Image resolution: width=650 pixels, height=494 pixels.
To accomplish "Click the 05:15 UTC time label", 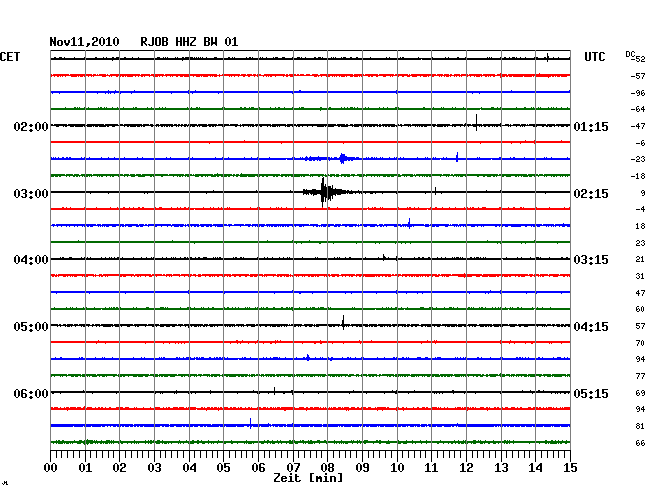I will 591,393.
